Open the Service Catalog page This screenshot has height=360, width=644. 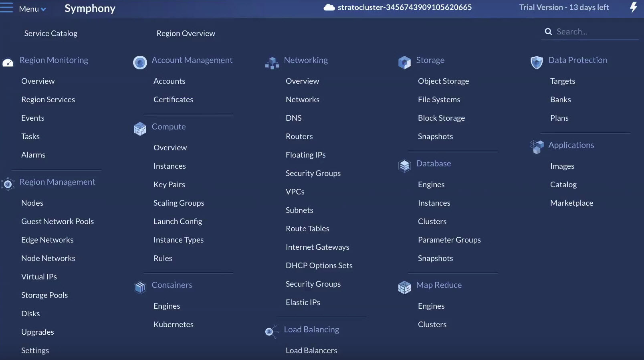coord(50,33)
